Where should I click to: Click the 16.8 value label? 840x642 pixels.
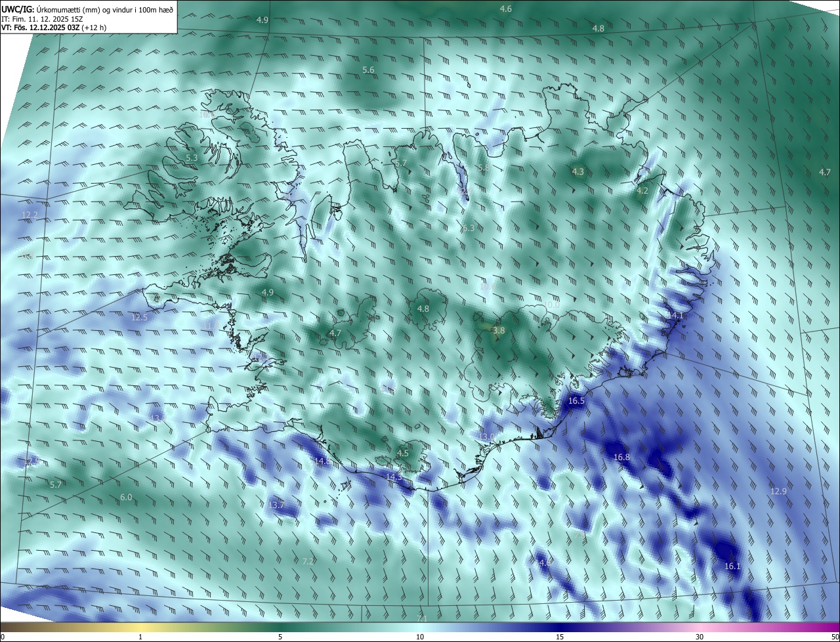coord(621,457)
